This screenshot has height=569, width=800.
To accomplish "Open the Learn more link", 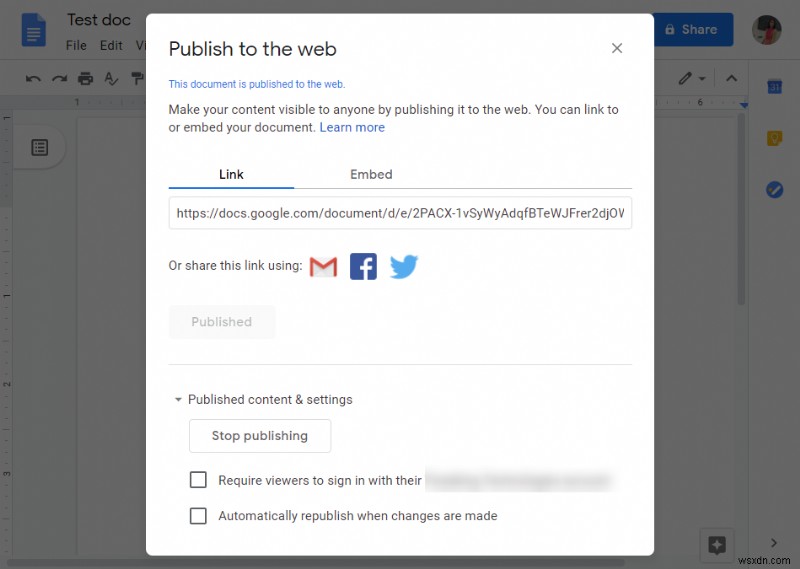I will 352,128.
